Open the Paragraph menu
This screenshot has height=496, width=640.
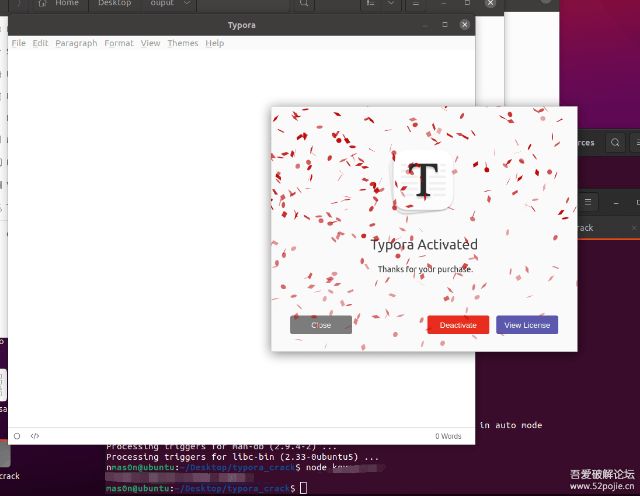(x=76, y=43)
